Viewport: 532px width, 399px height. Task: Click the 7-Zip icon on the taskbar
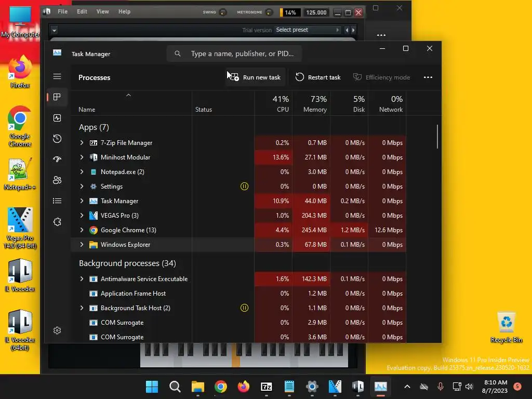(267, 387)
